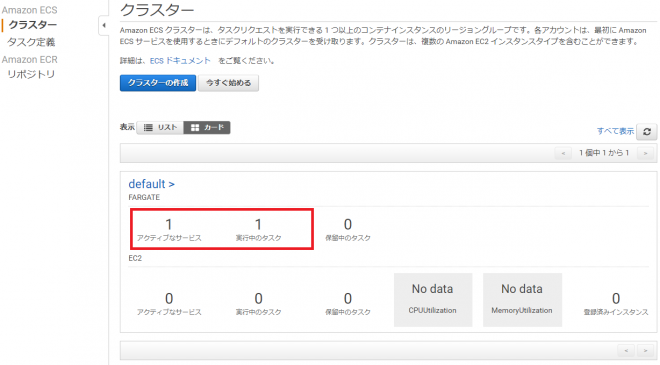Screen dimensions: 660x365
Task: Switch to カード card view
Action: click(207, 128)
